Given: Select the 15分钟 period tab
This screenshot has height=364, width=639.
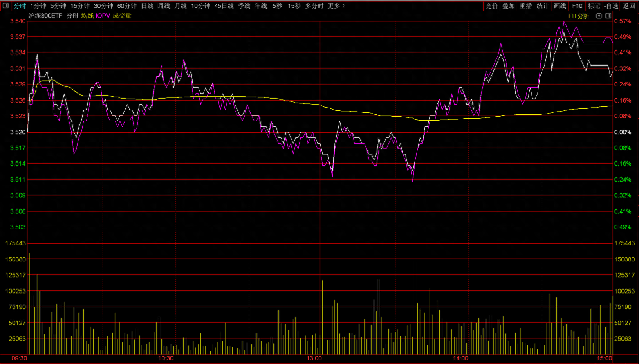Looking at the screenshot, I should [x=80, y=6].
